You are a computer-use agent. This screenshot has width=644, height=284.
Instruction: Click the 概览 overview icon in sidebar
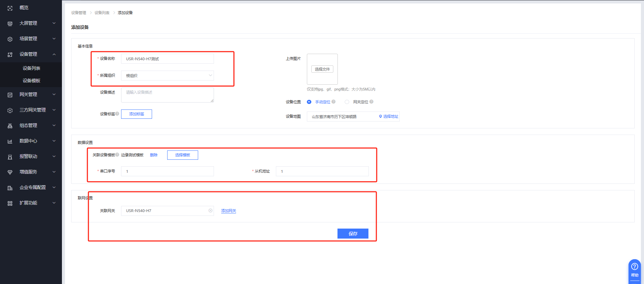point(10,8)
